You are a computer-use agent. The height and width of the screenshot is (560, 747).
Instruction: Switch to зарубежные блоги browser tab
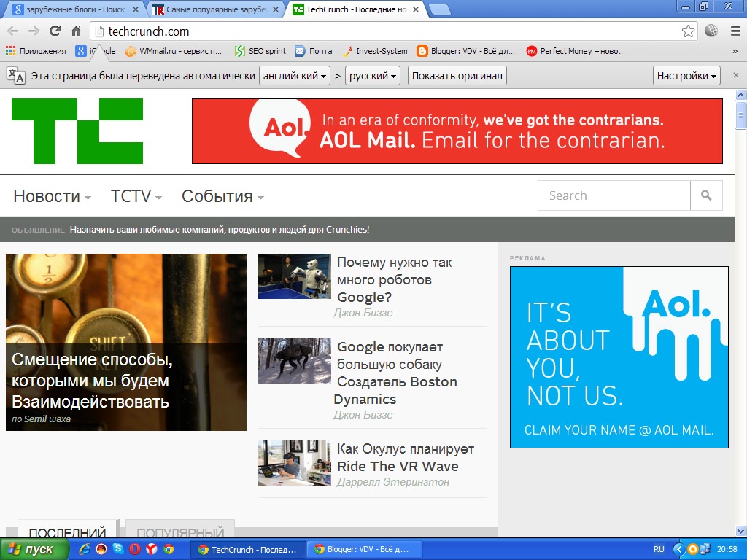click(x=75, y=9)
